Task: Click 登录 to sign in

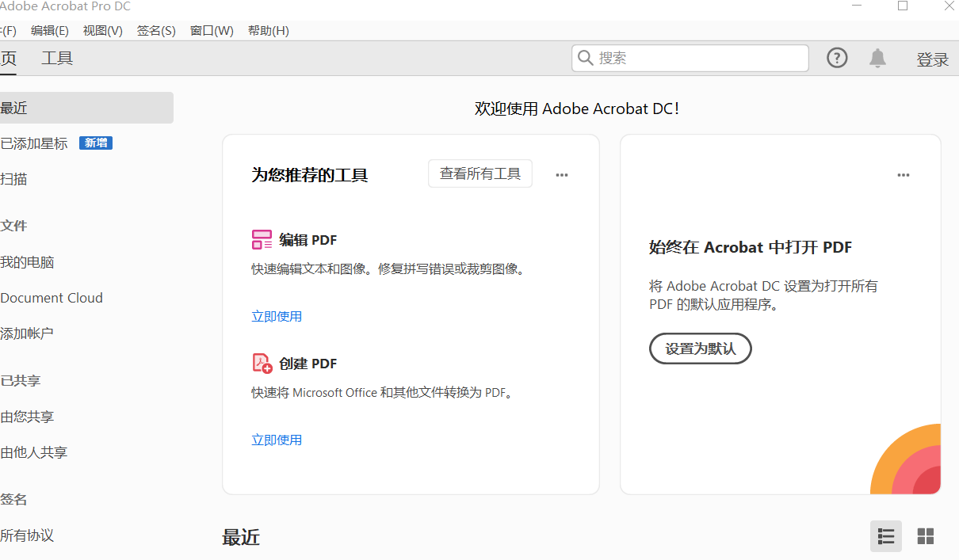Action: click(x=933, y=59)
